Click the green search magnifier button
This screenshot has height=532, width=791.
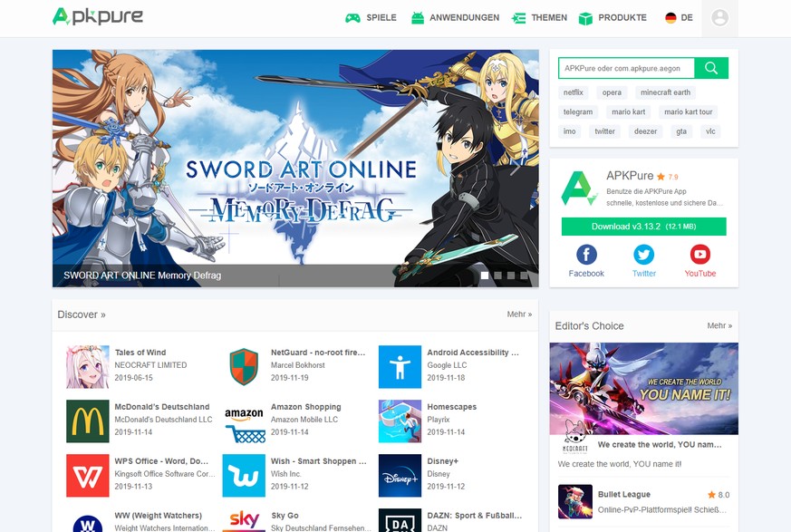711,68
